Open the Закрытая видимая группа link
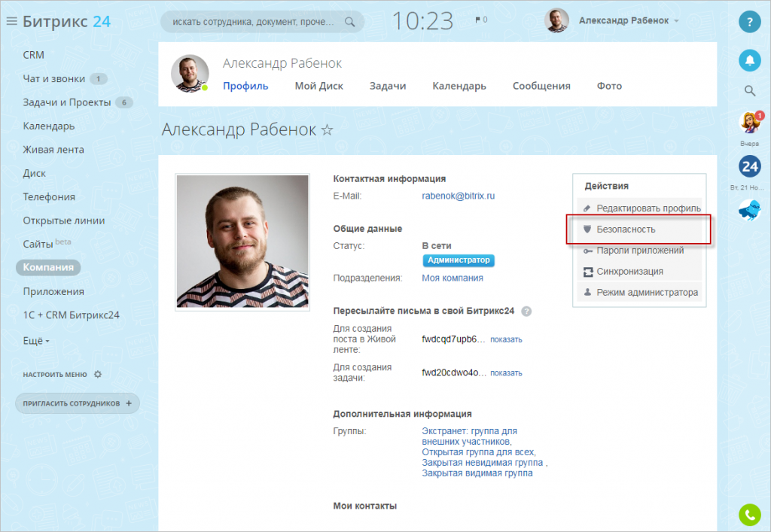This screenshot has height=532, width=771. [477, 473]
